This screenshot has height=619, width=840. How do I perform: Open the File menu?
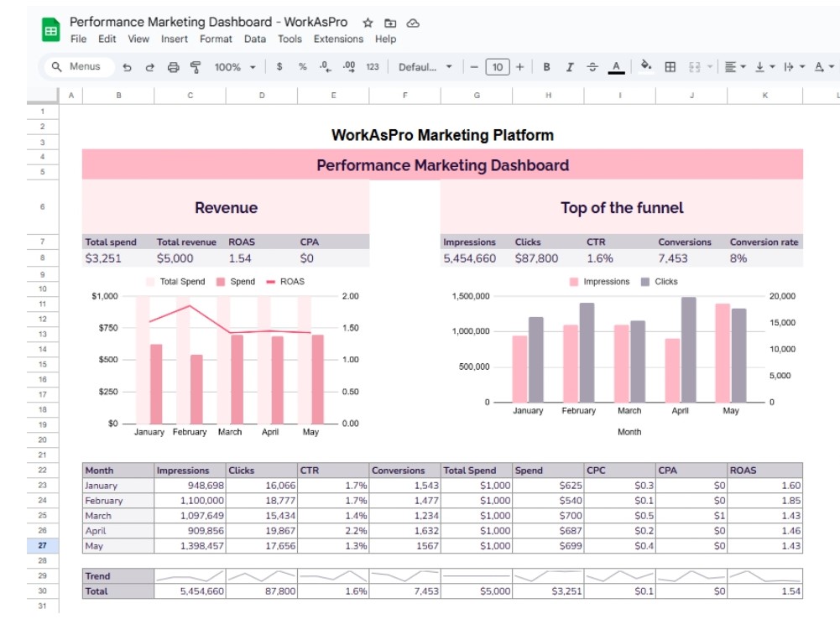tap(78, 39)
